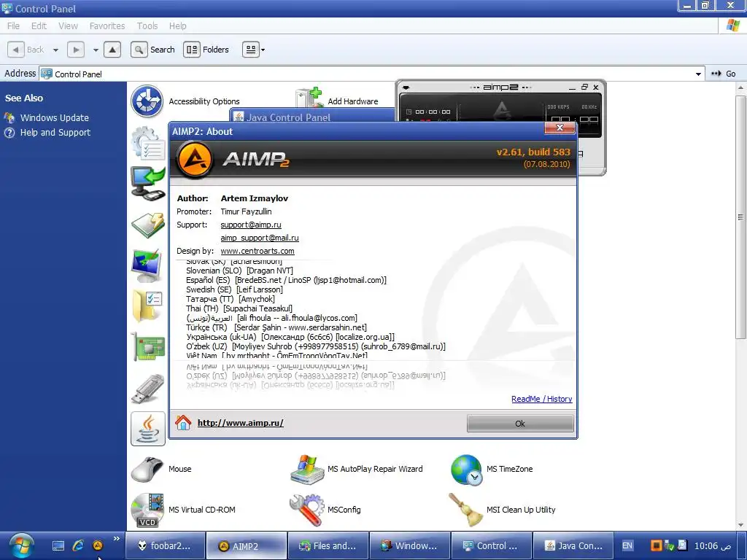
Task: Open the gear with checklist icon
Action: (147, 143)
